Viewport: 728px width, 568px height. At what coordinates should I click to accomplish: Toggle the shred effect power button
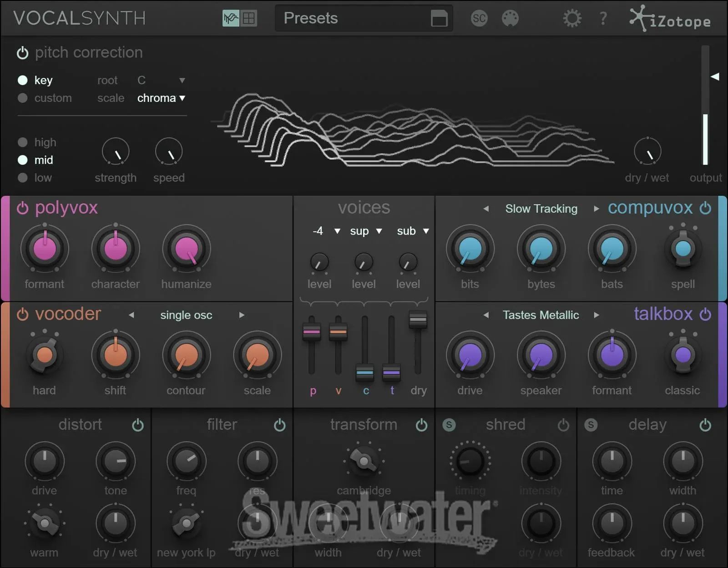563,425
